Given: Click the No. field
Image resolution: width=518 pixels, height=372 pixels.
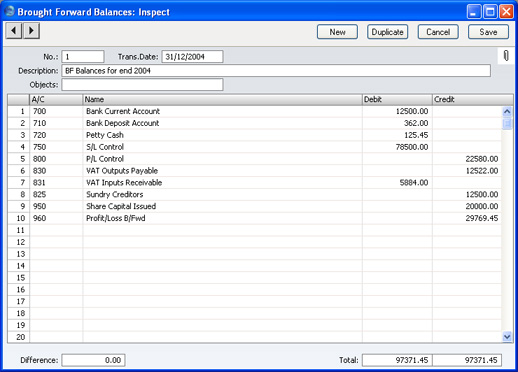Looking at the screenshot, I should (83, 57).
